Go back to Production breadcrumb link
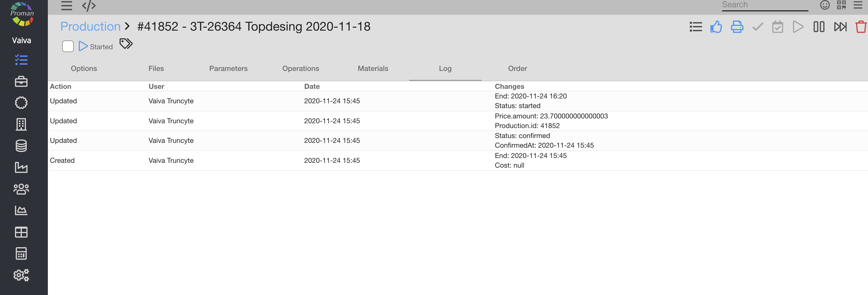This screenshot has height=295, width=868. [x=90, y=26]
